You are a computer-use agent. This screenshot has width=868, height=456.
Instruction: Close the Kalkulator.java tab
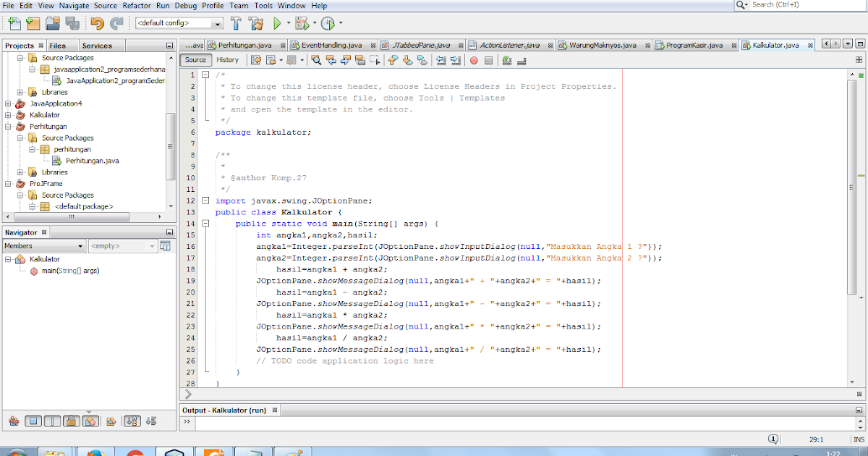coord(810,45)
